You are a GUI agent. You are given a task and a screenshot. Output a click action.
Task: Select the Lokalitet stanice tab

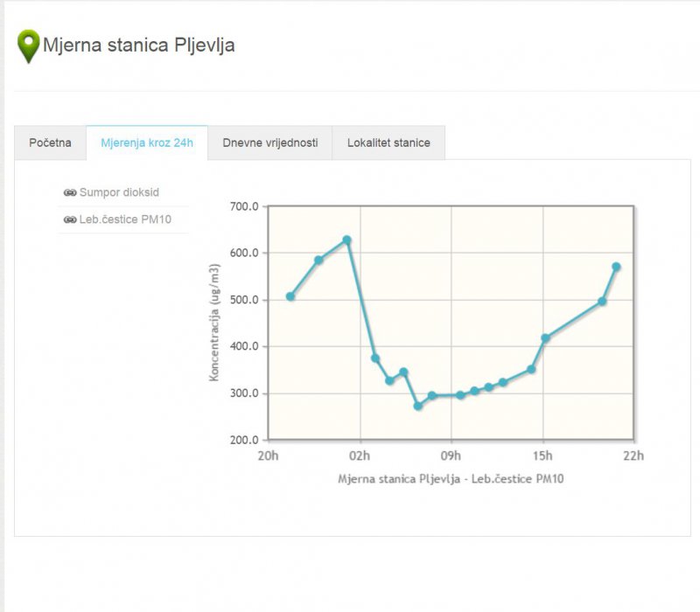(x=388, y=143)
